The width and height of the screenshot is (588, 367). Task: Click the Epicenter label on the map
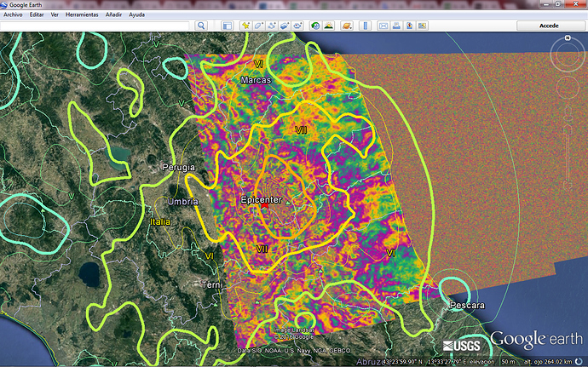261,199
